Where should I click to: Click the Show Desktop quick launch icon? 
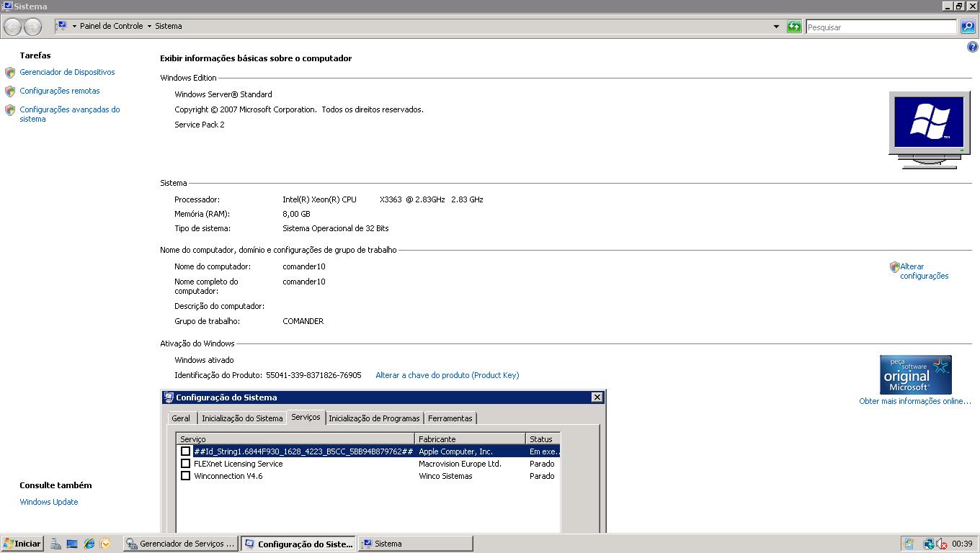[72, 544]
